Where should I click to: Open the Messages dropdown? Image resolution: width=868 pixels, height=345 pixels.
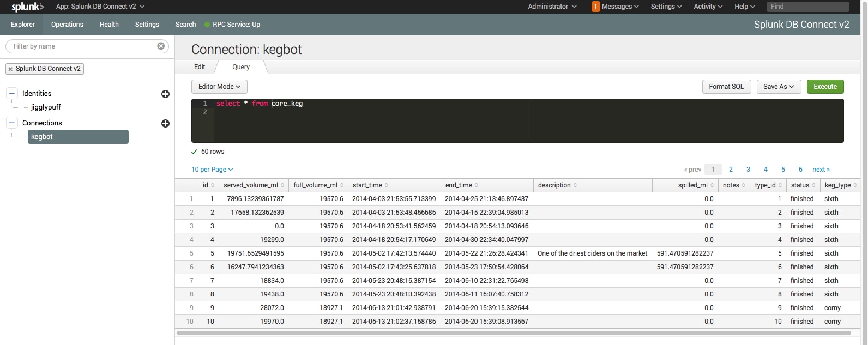pyautogui.click(x=620, y=7)
